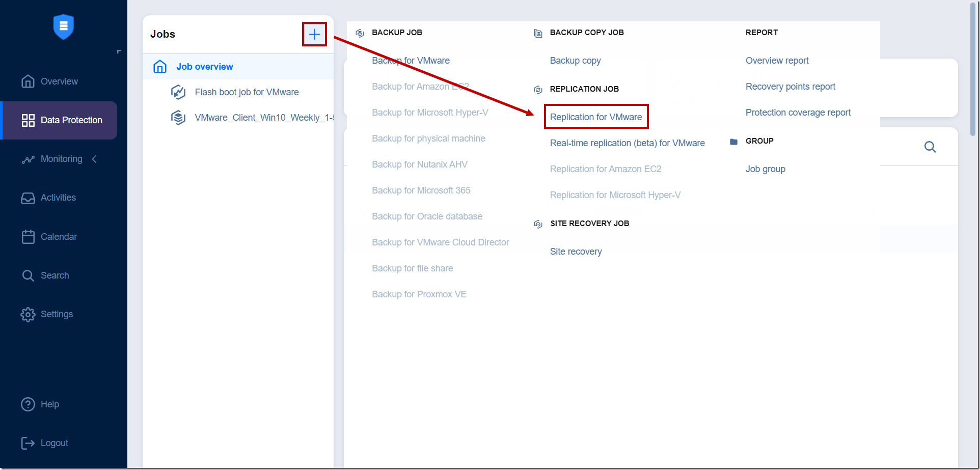Image resolution: width=980 pixels, height=470 pixels.
Task: Open the Search page from sidebar
Action: 55,275
